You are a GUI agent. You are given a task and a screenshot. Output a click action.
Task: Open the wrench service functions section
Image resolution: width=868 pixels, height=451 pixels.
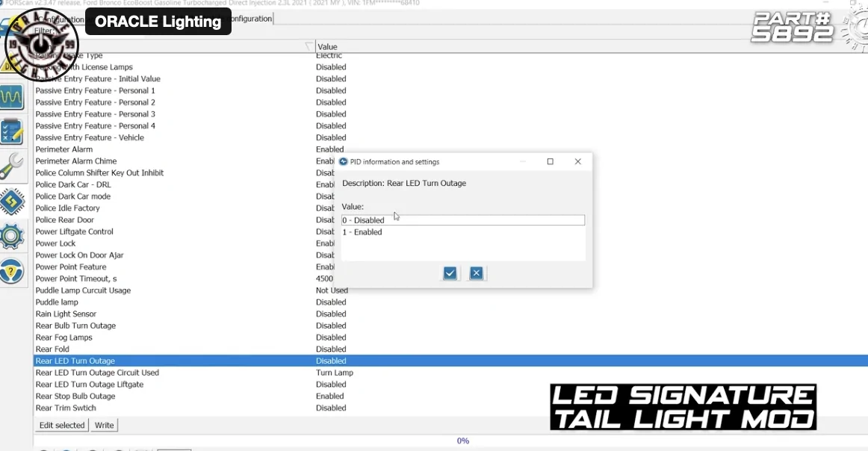click(12, 166)
